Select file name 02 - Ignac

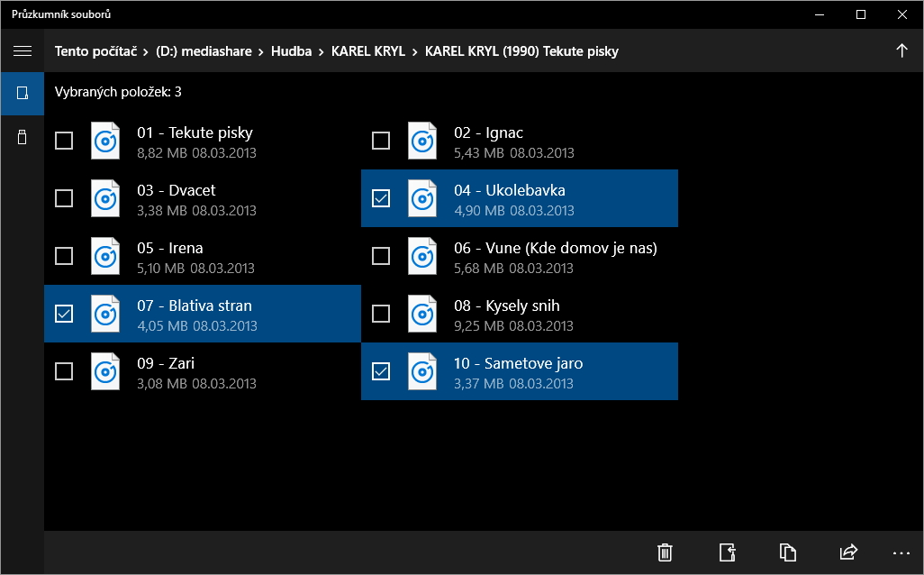pos(488,132)
